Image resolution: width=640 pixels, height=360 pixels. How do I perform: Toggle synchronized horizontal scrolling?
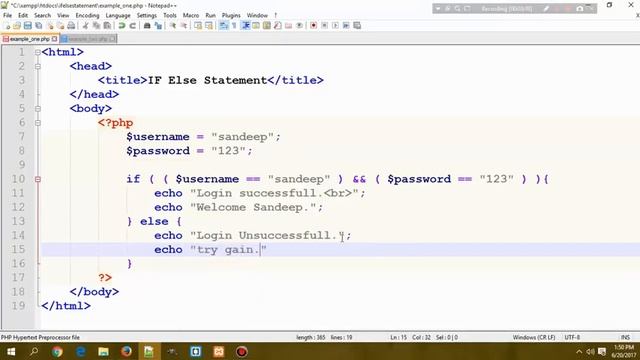(x=209, y=26)
